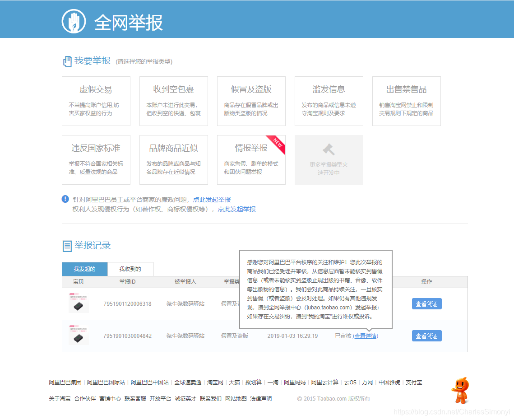Open product thumbnail for report 7951901030004842
Viewport: 514px width, 420px height.
click(79, 336)
